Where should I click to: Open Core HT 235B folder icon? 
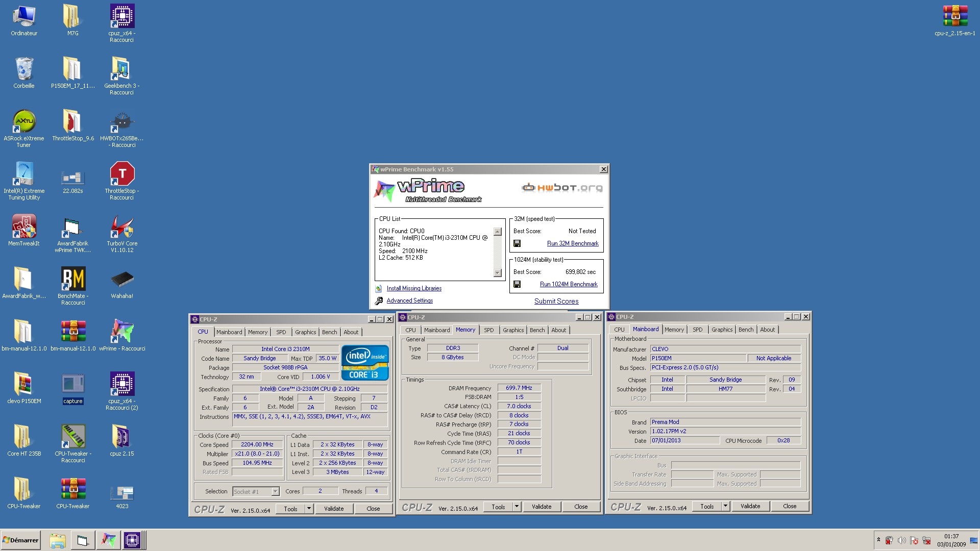24,441
